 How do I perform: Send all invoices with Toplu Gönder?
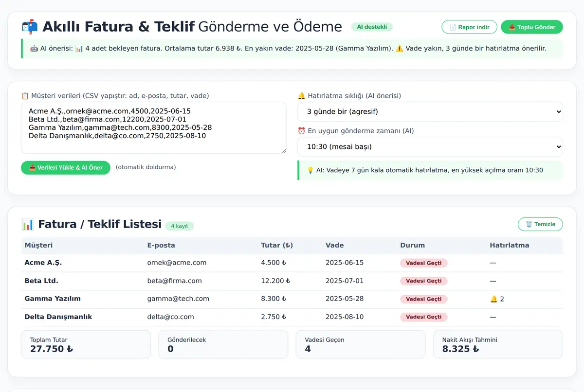(x=532, y=27)
